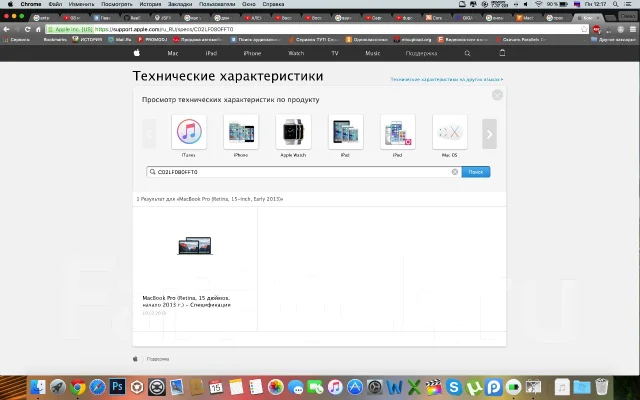Screen dimensions: 640x400
Task: Select 'Mac' in Apple navigation bar
Action: 173,53
